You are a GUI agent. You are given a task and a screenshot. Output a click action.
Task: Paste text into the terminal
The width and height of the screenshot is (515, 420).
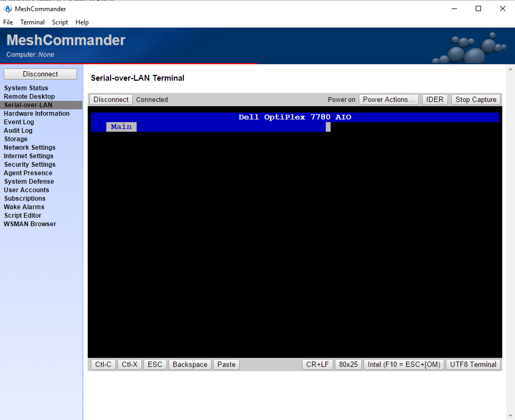pos(226,365)
